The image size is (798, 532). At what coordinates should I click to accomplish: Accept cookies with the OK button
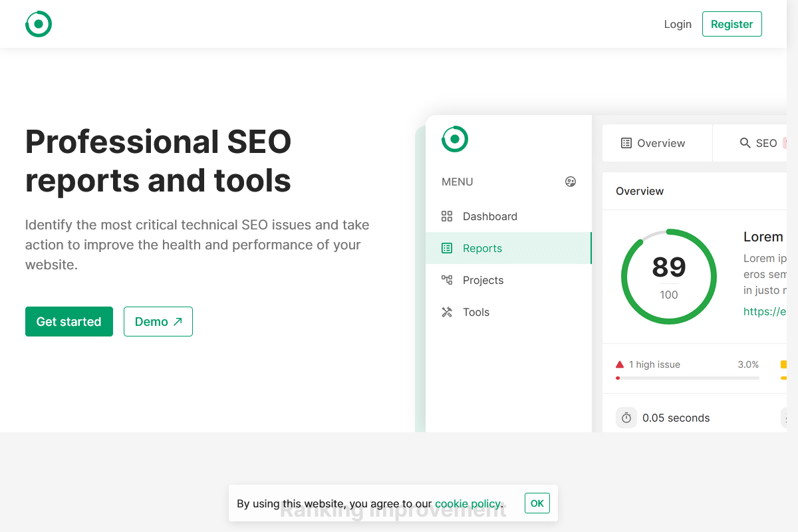[537, 503]
